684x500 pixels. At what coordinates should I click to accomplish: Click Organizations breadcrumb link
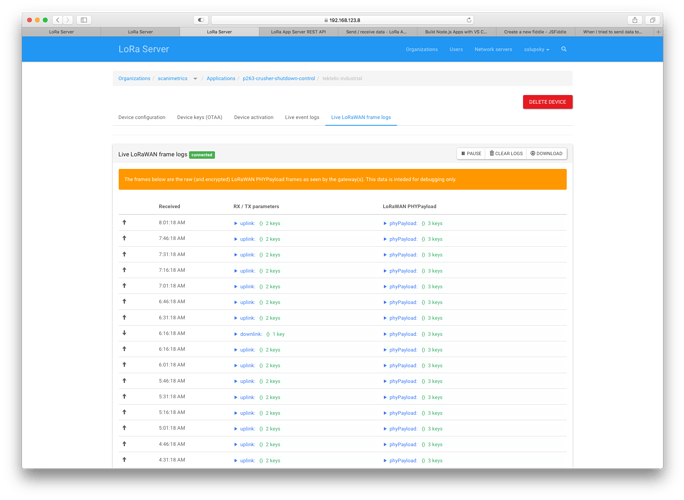(134, 79)
